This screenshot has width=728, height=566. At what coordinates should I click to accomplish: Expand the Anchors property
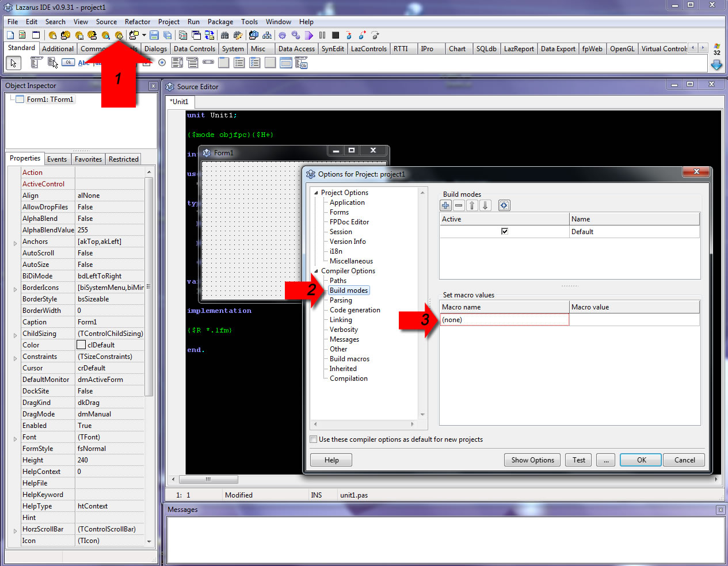pyautogui.click(x=15, y=243)
